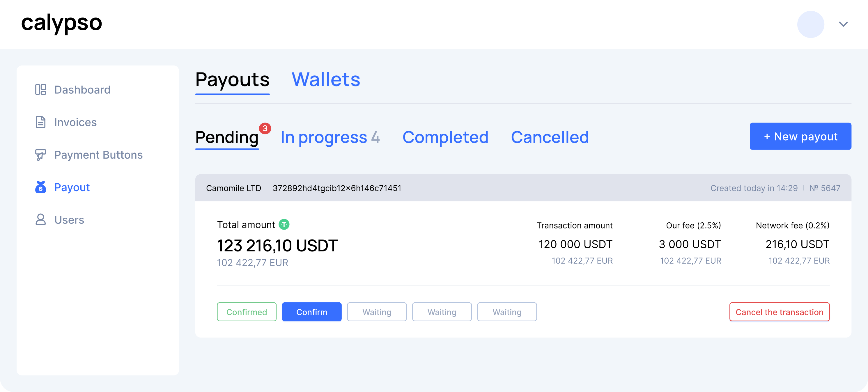Click the Users person icon
The height and width of the screenshot is (392, 868).
click(x=40, y=220)
